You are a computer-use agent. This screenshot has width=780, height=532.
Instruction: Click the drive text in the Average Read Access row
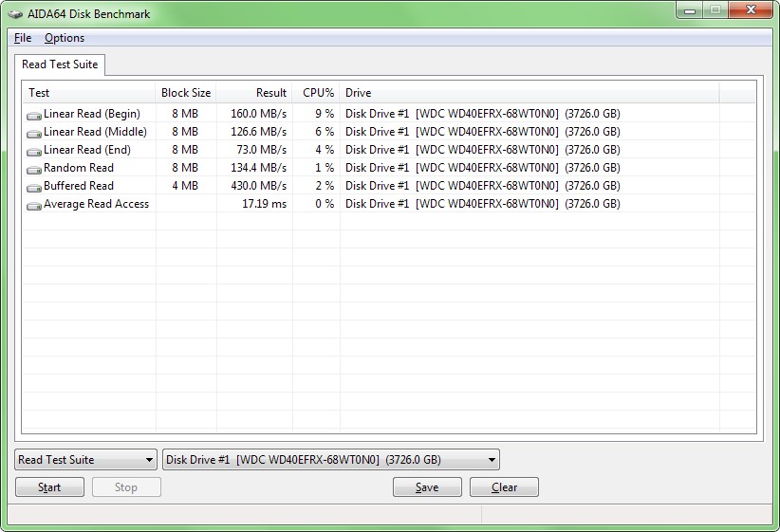[x=483, y=204]
